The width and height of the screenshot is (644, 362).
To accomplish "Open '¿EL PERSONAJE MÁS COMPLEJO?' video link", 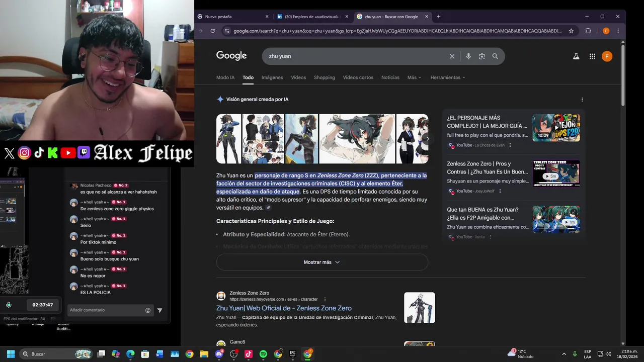I will point(487,122).
